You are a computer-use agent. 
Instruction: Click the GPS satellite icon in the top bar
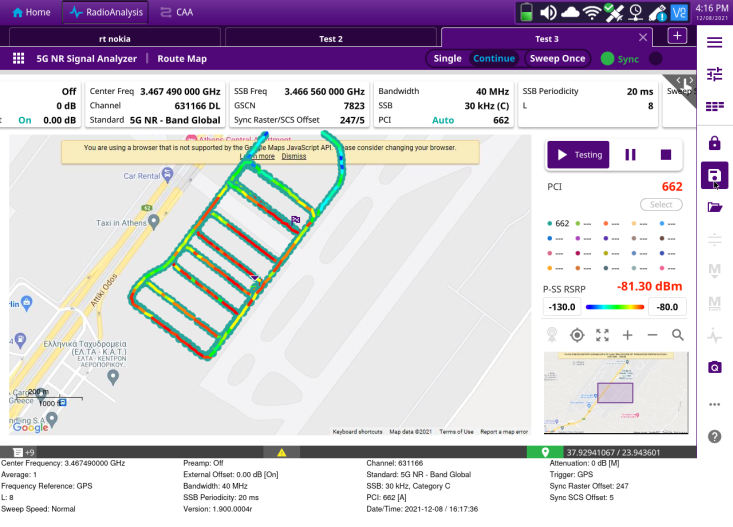click(x=613, y=13)
